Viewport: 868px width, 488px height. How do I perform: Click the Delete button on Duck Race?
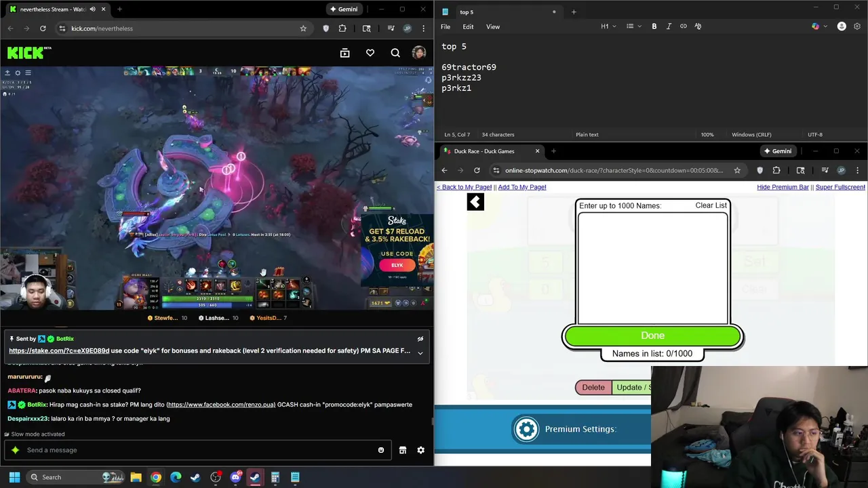(x=593, y=387)
